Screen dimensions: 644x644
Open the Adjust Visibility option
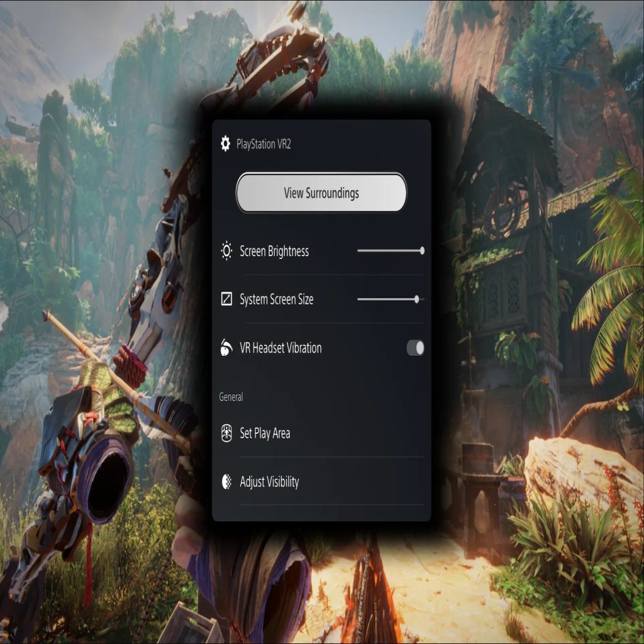pos(269,482)
